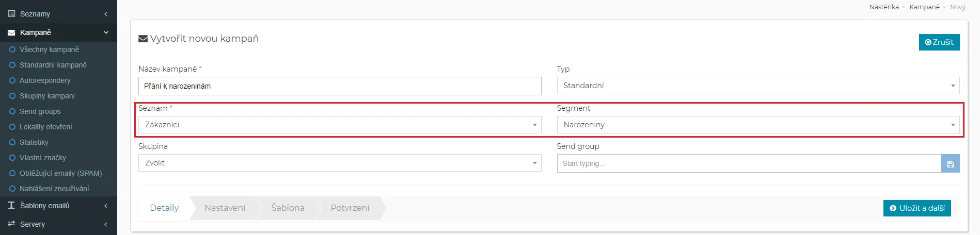Expand the Seznamy menu chevron

click(x=106, y=14)
